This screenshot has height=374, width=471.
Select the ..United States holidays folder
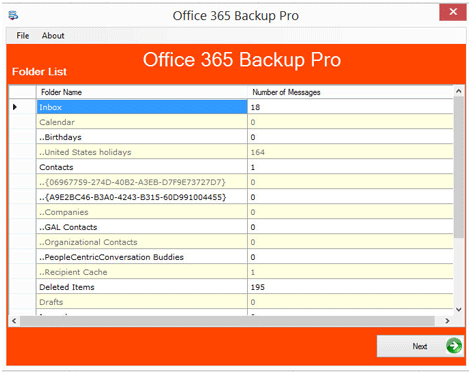click(x=142, y=152)
